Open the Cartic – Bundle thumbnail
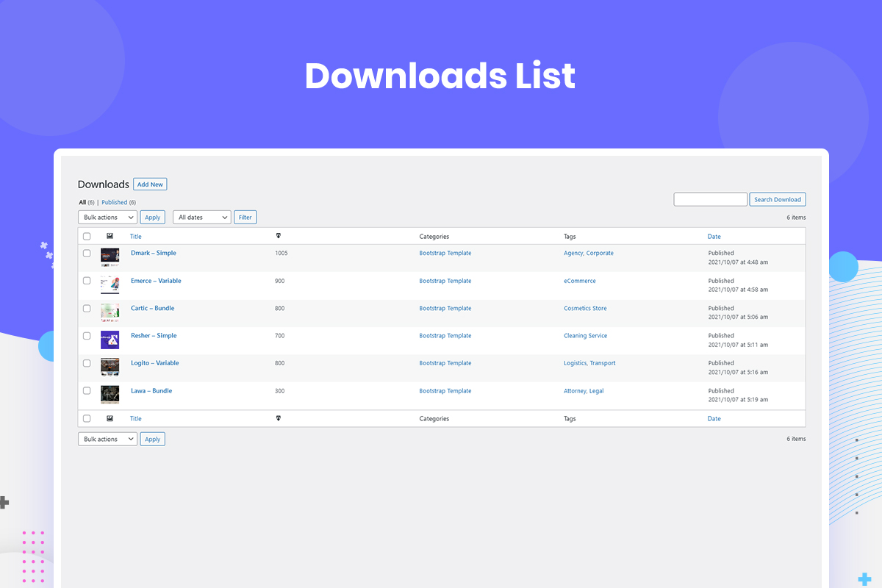Viewport: 882px width, 588px height. [x=110, y=312]
